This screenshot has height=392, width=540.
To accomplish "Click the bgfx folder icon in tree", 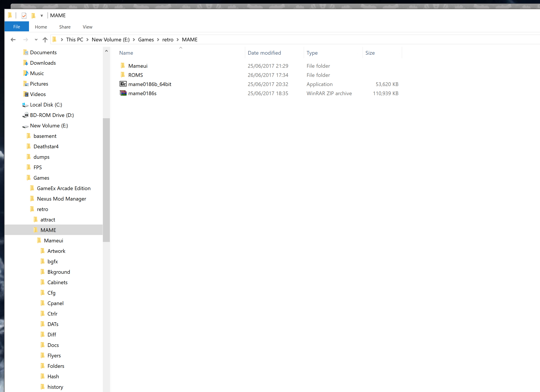I will point(43,261).
